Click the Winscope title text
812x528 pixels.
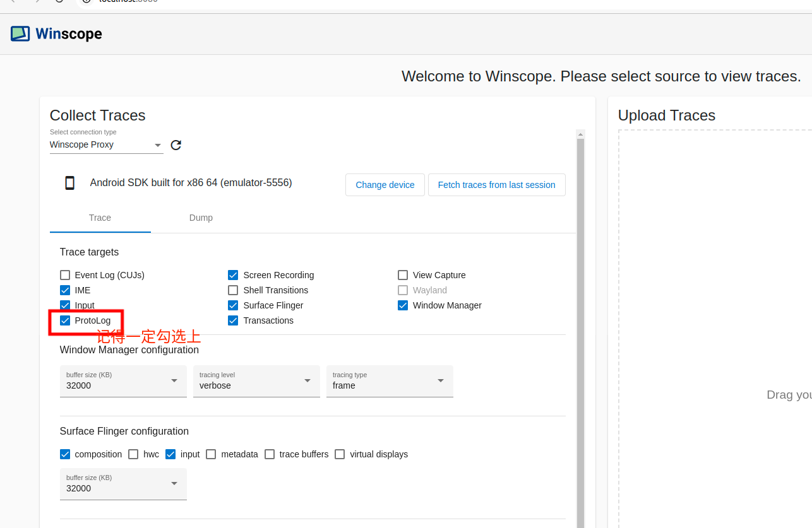coord(69,33)
